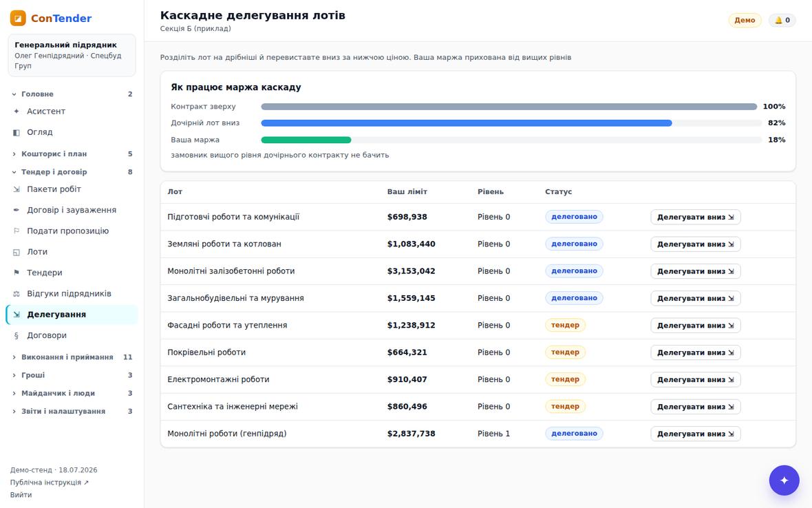812x508 pixels.
Task: Click the $664,321 limit value
Action: coord(407,352)
